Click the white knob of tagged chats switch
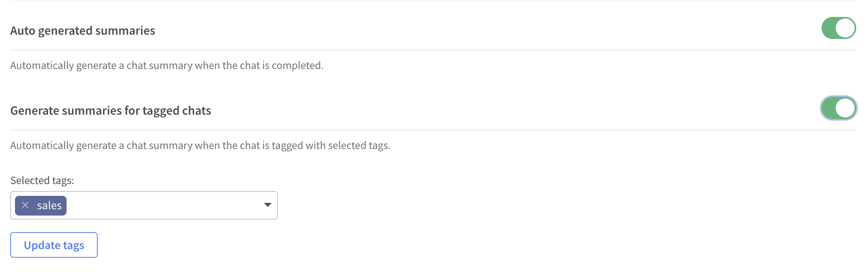 tap(845, 108)
